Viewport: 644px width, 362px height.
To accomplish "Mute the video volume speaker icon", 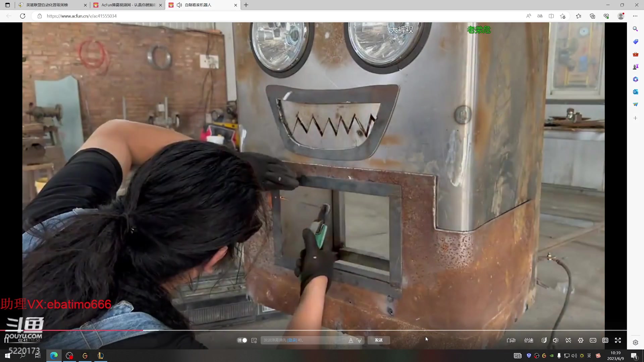I will 555,340.
